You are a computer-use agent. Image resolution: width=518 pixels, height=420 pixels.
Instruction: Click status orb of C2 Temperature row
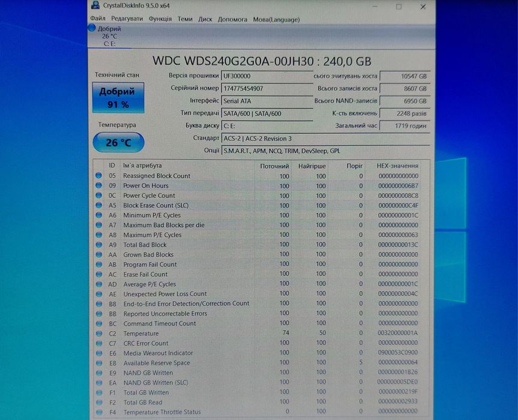99,334
